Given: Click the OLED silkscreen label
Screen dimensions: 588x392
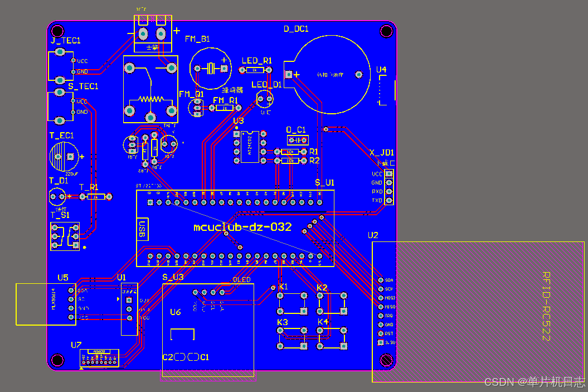Looking at the screenshot, I should [x=241, y=280].
